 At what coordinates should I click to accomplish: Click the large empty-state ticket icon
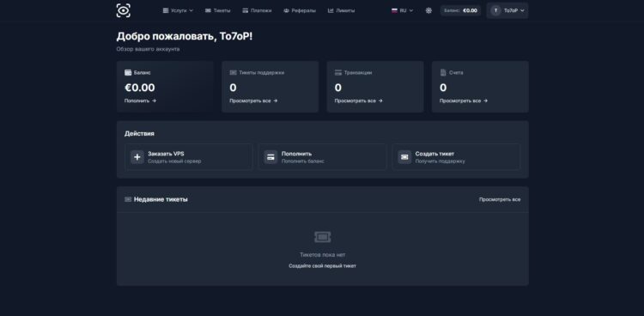(322, 237)
